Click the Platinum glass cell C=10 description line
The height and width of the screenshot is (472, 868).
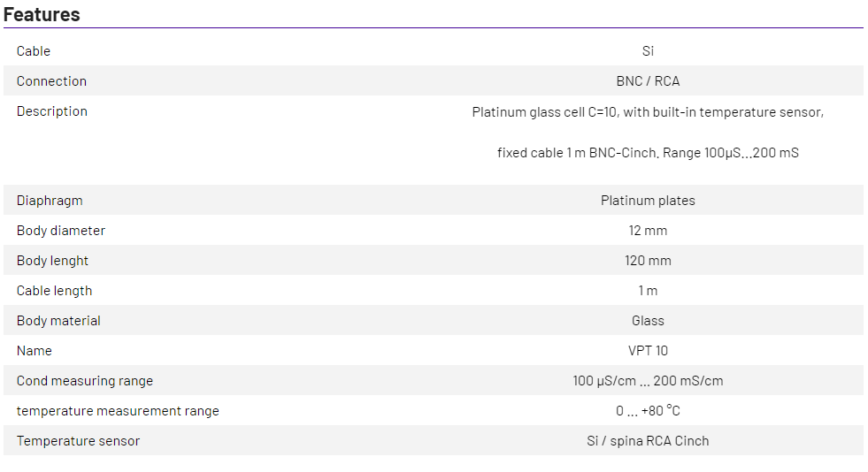click(x=648, y=112)
